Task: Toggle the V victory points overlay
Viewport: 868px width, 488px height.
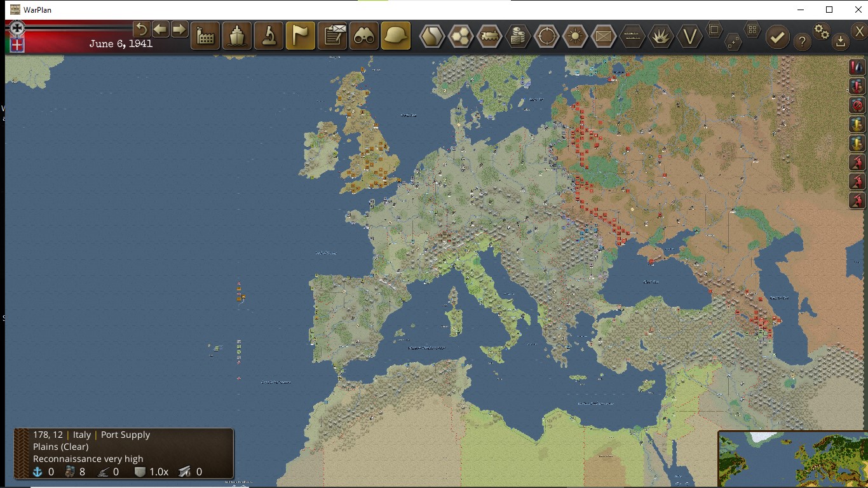Action: [690, 36]
